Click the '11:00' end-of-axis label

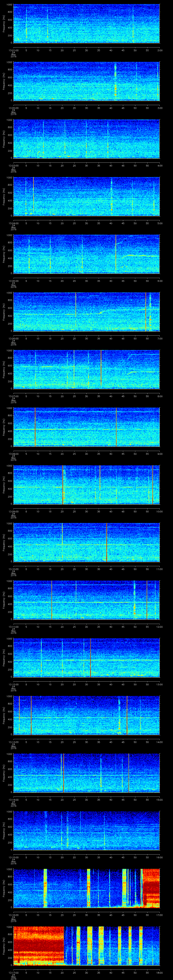159,569
